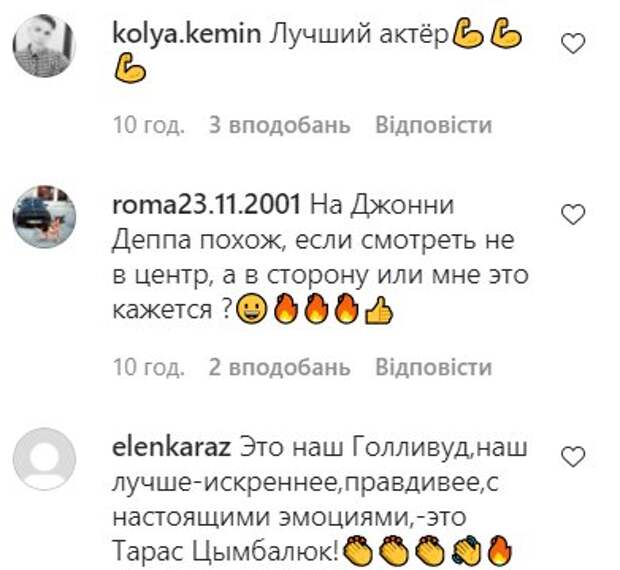Like kolya.kemin's comment with the heart
Screen dimensions: 620x570
coord(573,43)
